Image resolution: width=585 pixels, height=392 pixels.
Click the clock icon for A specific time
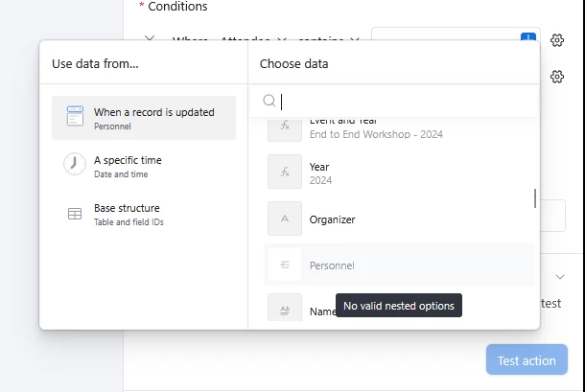[x=75, y=164]
